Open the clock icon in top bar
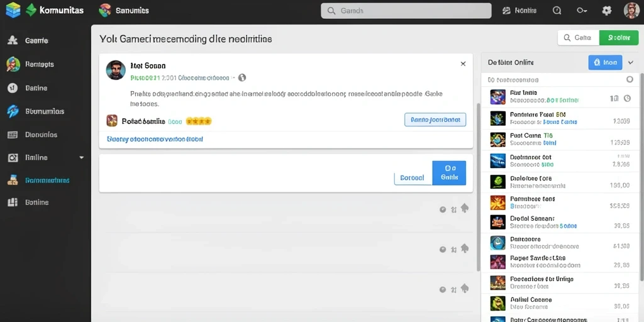 click(x=557, y=11)
